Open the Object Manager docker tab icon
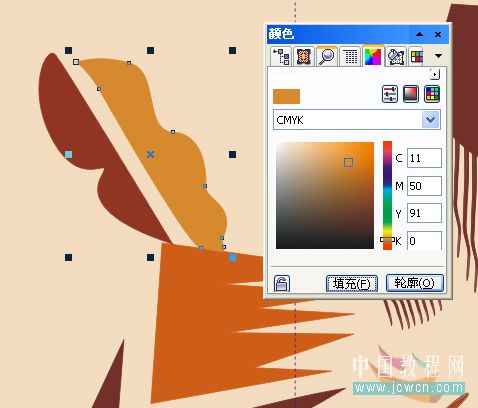The image size is (478, 408). click(x=281, y=56)
